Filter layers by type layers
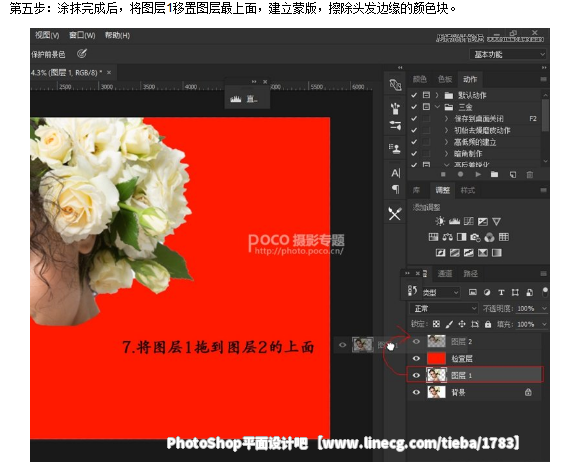 [501, 292]
